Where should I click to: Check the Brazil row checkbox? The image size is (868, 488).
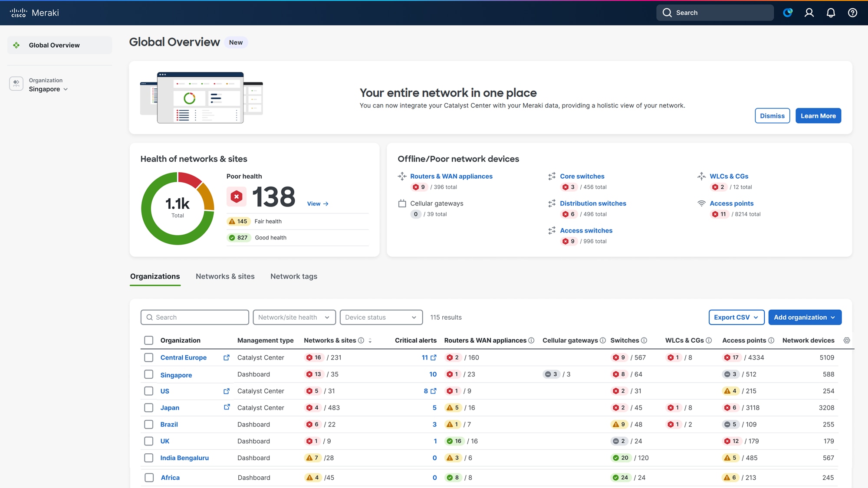tap(149, 424)
